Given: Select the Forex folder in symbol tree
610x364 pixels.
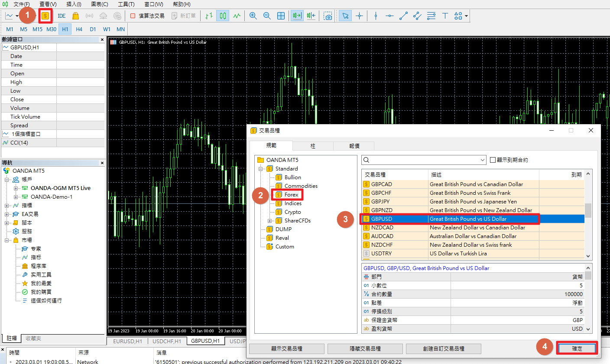Looking at the screenshot, I should click(292, 195).
